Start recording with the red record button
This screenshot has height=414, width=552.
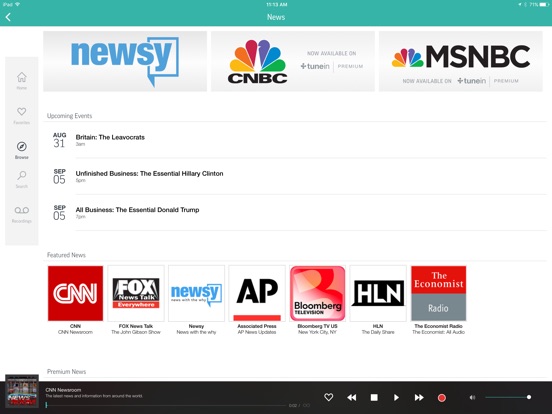click(x=441, y=398)
